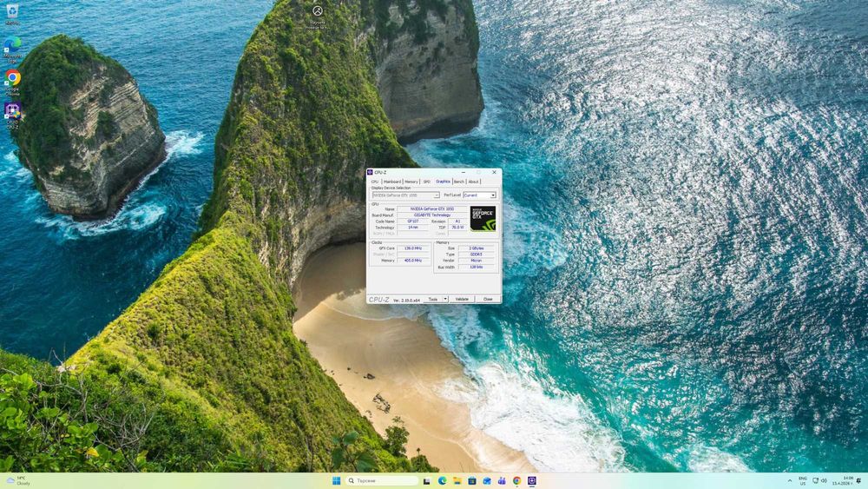
Task: Open network status in system tray
Action: pos(815,480)
